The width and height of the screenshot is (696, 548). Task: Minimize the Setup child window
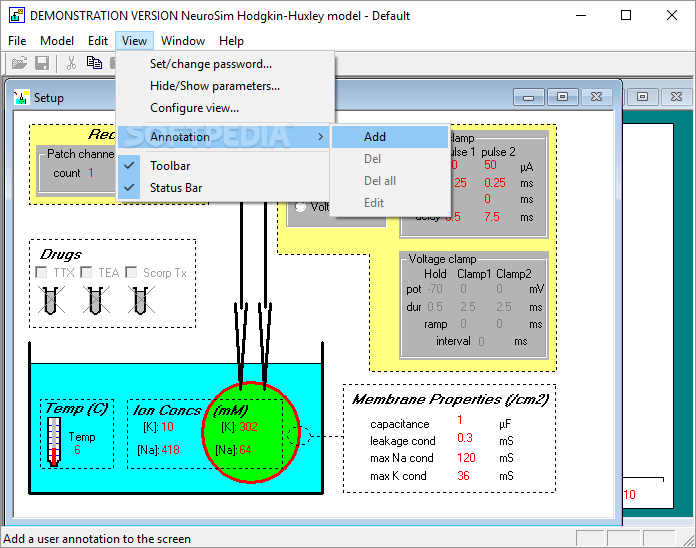tap(528, 97)
